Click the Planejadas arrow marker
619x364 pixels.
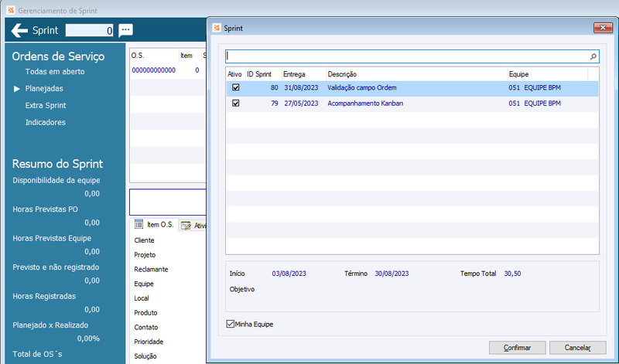[x=16, y=89]
